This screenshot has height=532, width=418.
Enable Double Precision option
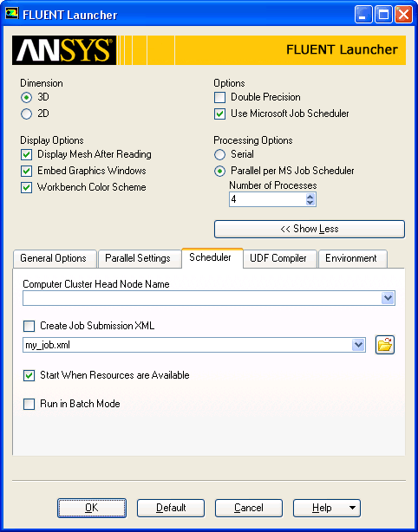tap(219, 98)
